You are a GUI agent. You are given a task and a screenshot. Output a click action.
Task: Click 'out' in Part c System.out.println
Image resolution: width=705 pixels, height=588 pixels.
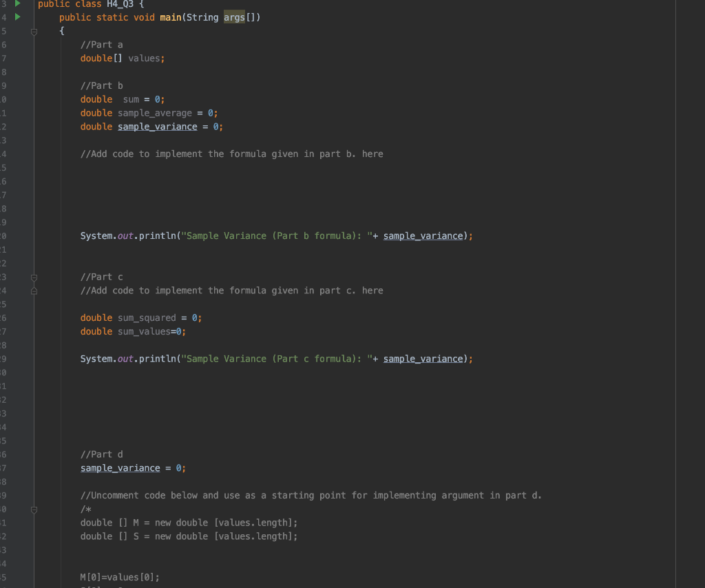point(125,359)
